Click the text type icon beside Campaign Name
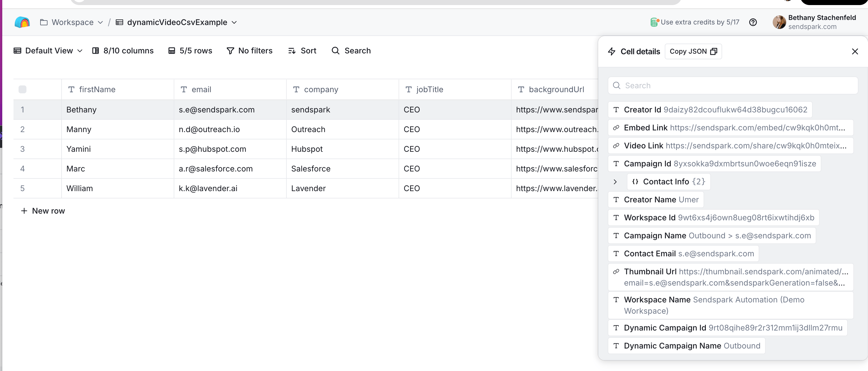The image size is (868, 371). 616,236
